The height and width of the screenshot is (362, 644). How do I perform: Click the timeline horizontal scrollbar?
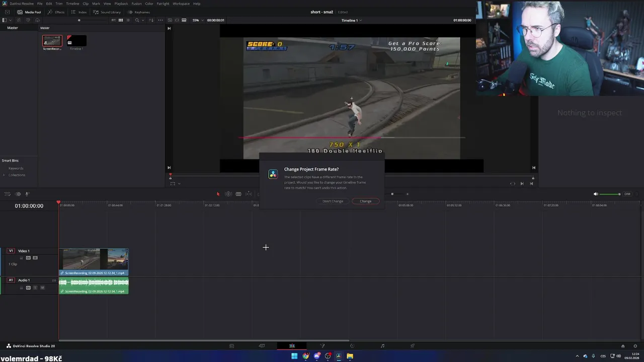204,340
